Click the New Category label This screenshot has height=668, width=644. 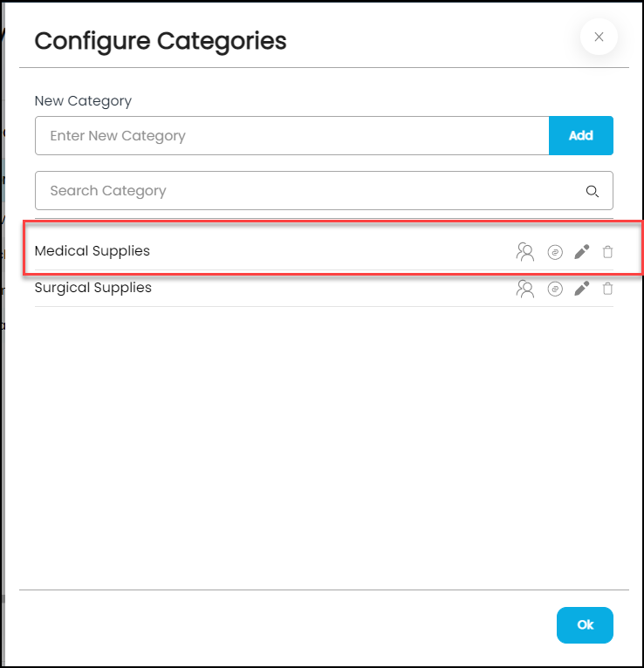click(x=83, y=101)
